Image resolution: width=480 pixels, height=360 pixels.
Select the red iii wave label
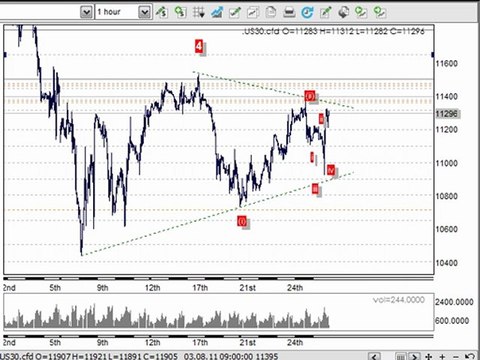[x=315, y=189]
